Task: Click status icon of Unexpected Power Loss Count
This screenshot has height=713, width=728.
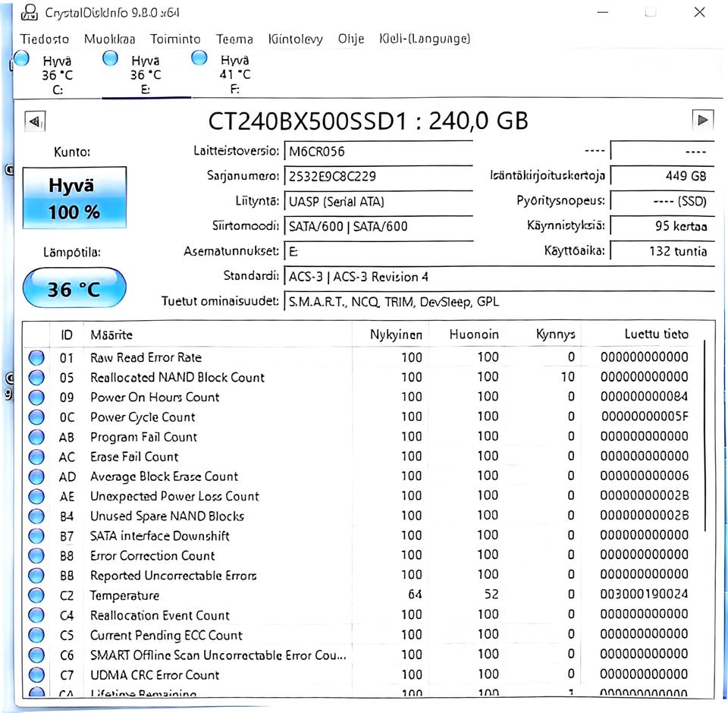Action: [x=36, y=497]
